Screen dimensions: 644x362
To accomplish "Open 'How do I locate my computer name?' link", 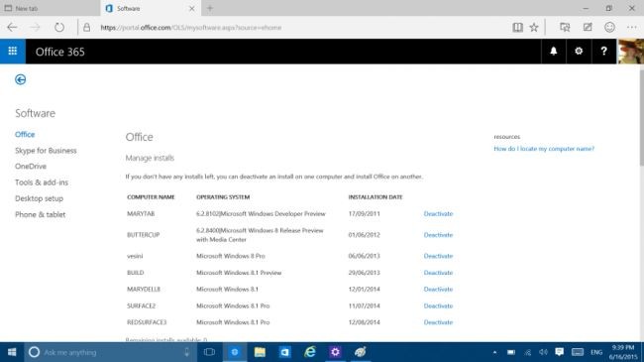I will point(544,149).
